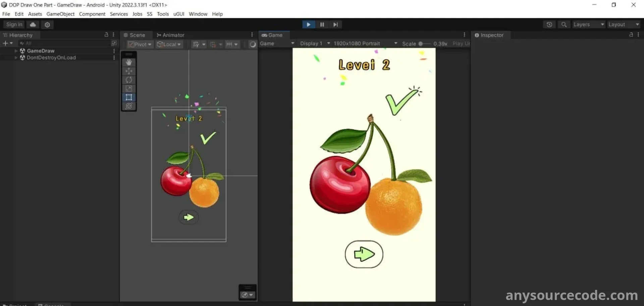Select the Rotate tool in Scene toolbar
This screenshot has width=644, height=306.
(129, 80)
